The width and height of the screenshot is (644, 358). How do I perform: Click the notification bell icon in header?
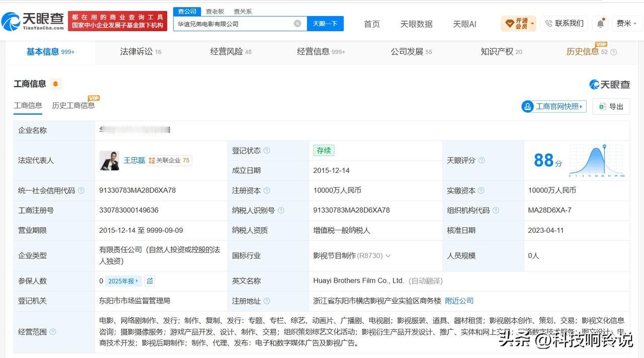[600, 24]
